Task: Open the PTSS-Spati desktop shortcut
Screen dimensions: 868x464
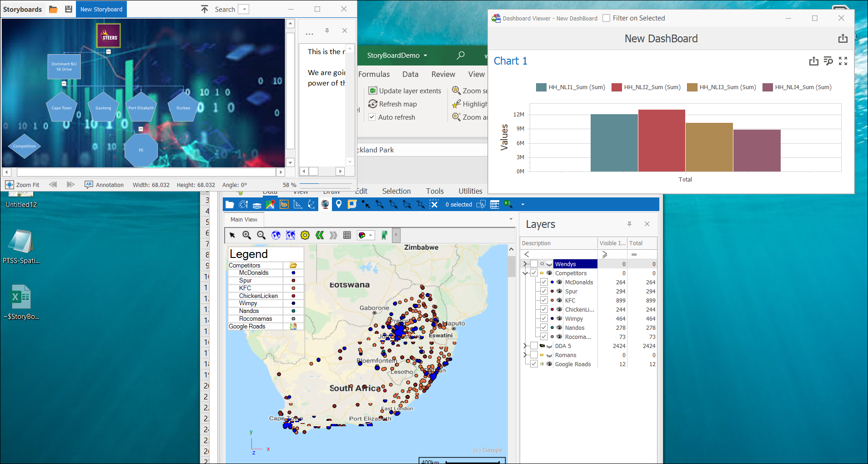Action: (21, 247)
